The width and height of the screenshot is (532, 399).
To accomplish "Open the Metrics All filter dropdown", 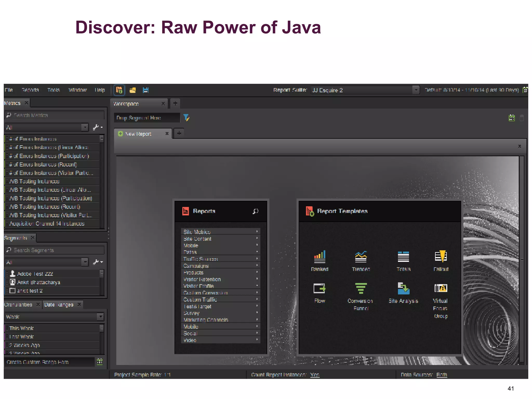I will [x=47, y=127].
